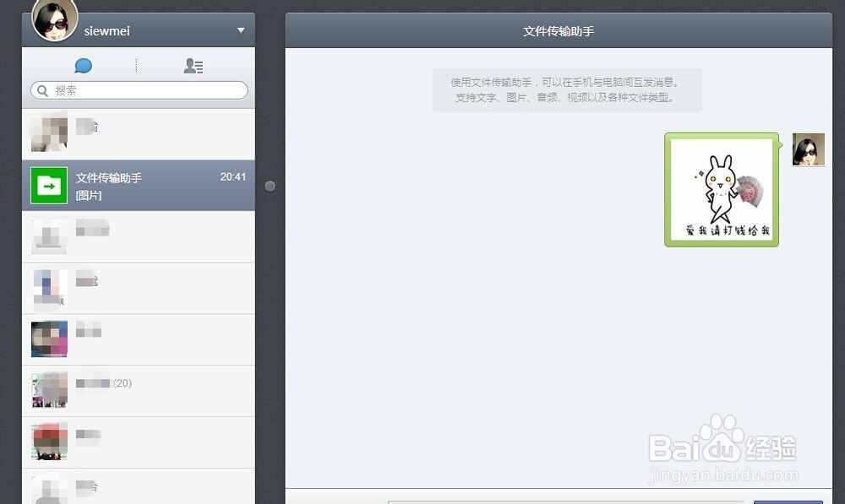The width and height of the screenshot is (845, 504).
Task: Click the search magnifier icon
Action: pos(42,89)
